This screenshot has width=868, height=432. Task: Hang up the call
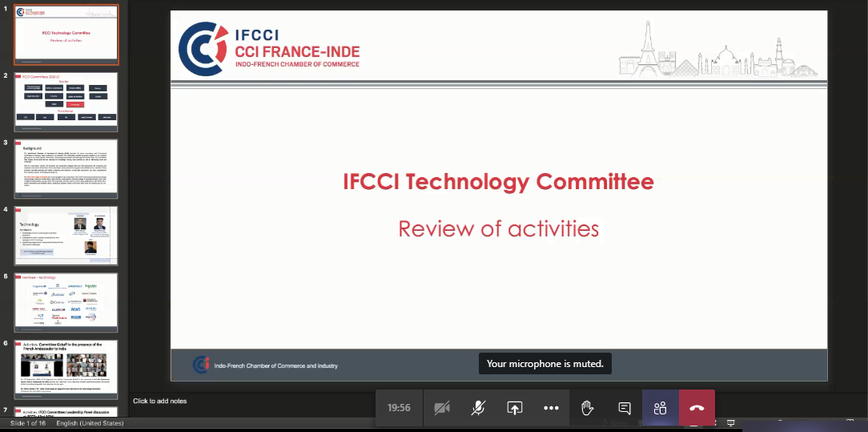(x=697, y=408)
